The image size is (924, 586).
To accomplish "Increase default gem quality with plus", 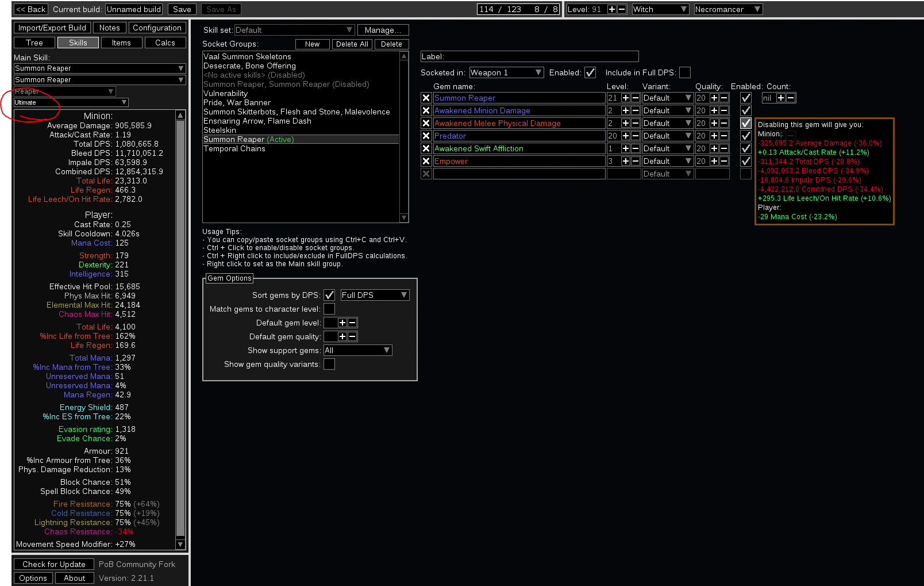I will click(342, 336).
